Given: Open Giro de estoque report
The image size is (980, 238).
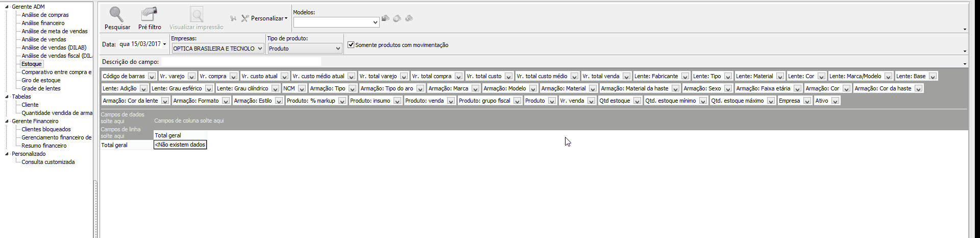Looking at the screenshot, I should tap(41, 80).
